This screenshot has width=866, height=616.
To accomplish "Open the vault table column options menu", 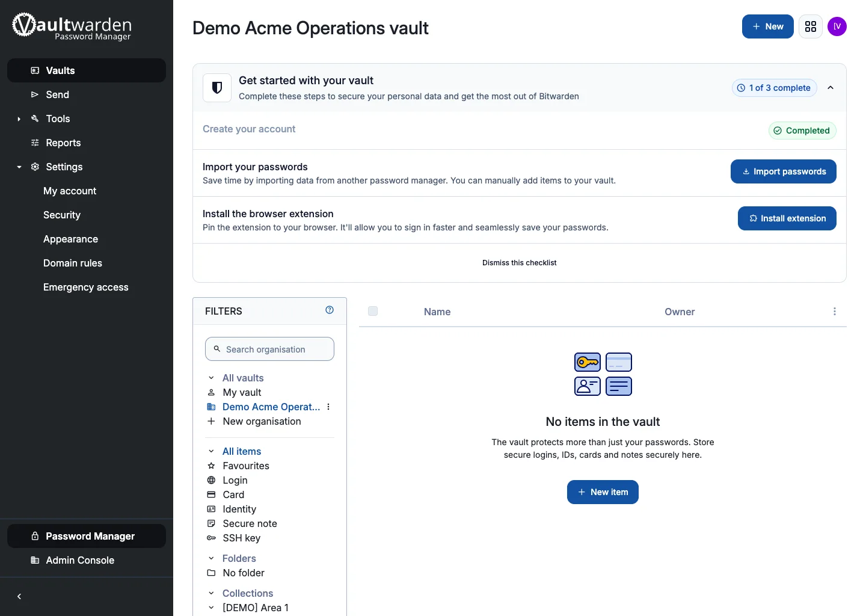I will (x=834, y=311).
